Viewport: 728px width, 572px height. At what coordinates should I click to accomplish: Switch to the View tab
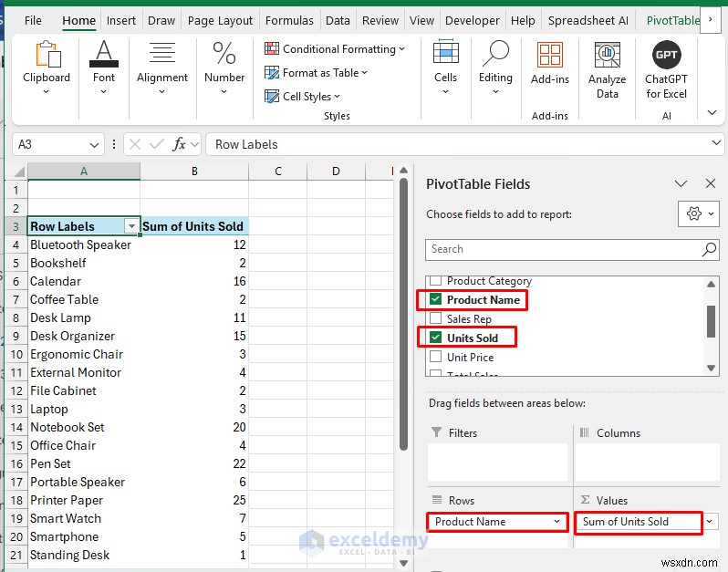click(x=421, y=20)
